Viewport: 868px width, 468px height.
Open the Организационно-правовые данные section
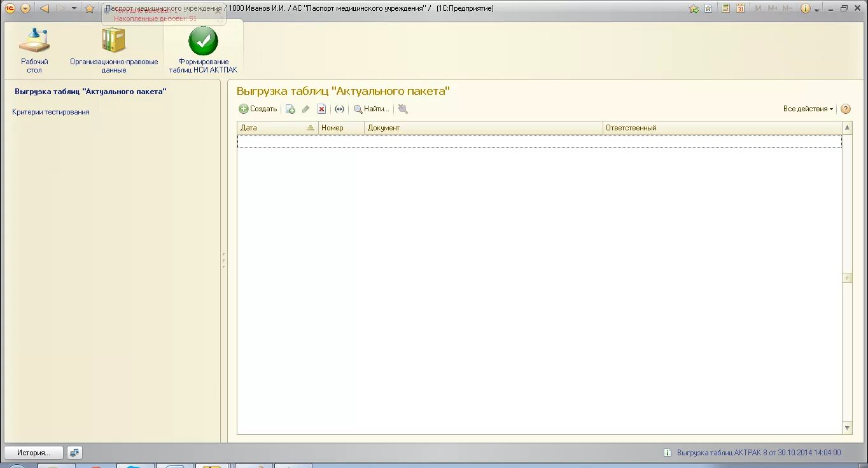pos(114,50)
